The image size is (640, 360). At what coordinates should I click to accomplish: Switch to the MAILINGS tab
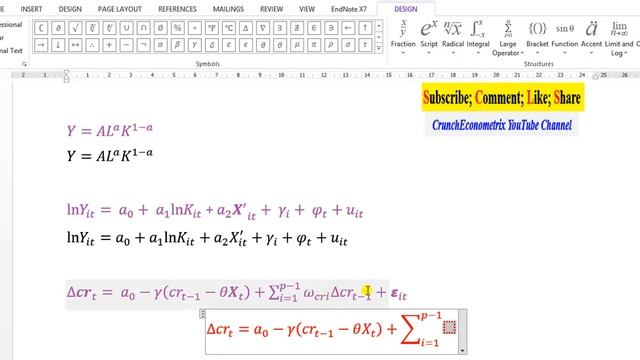click(x=228, y=9)
